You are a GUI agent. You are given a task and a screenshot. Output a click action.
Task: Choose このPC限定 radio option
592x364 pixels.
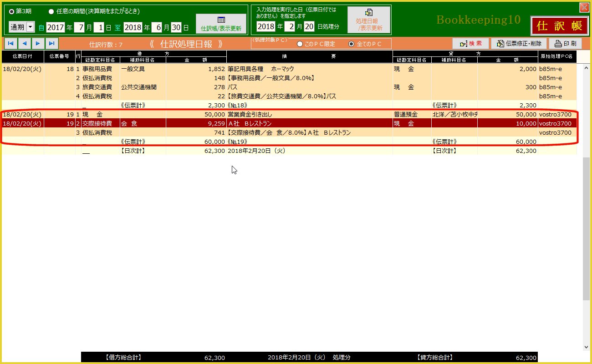click(x=300, y=44)
